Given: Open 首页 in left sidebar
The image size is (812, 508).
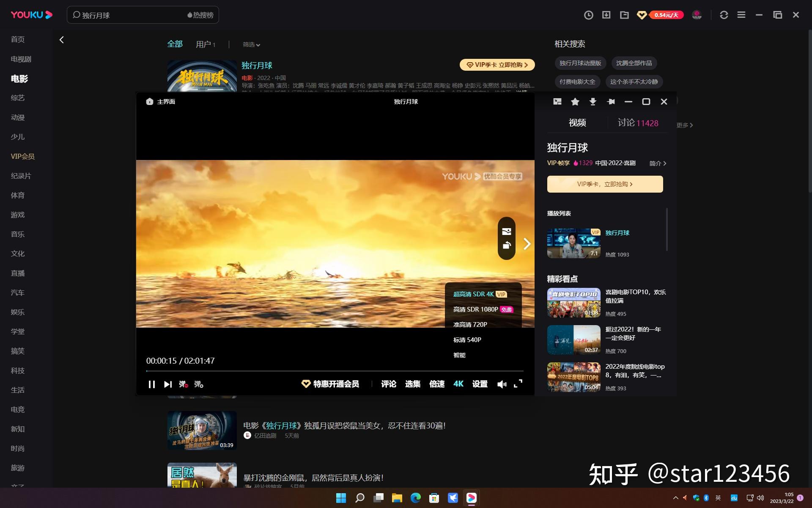Looking at the screenshot, I should point(18,39).
